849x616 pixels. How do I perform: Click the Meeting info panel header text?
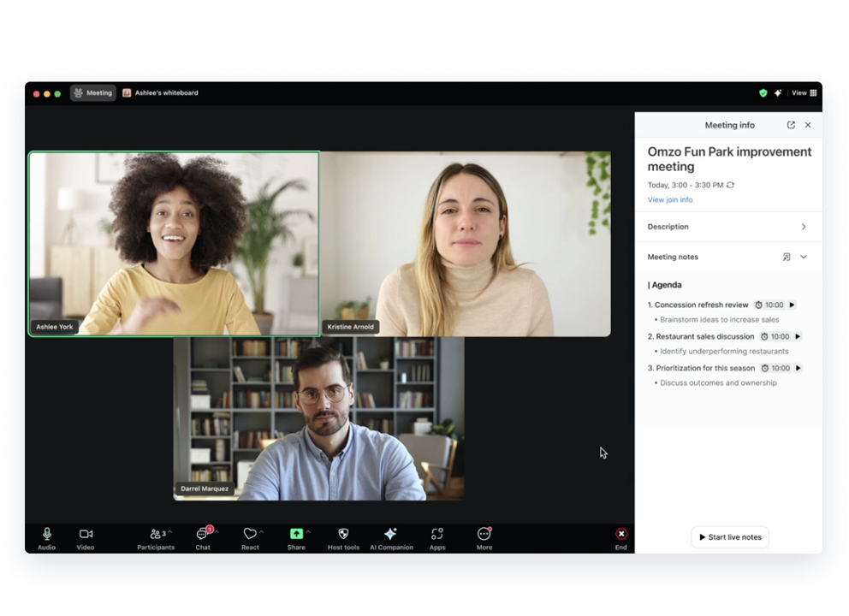(729, 125)
